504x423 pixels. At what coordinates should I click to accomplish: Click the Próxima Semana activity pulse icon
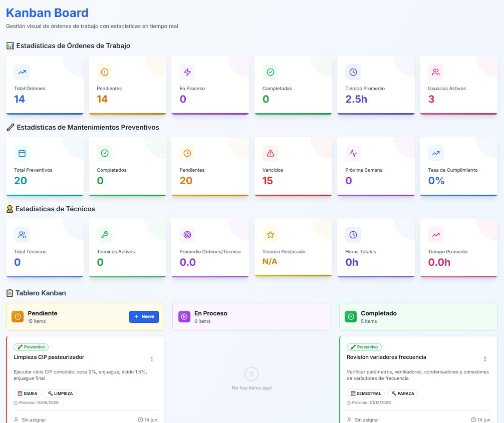pos(353,153)
